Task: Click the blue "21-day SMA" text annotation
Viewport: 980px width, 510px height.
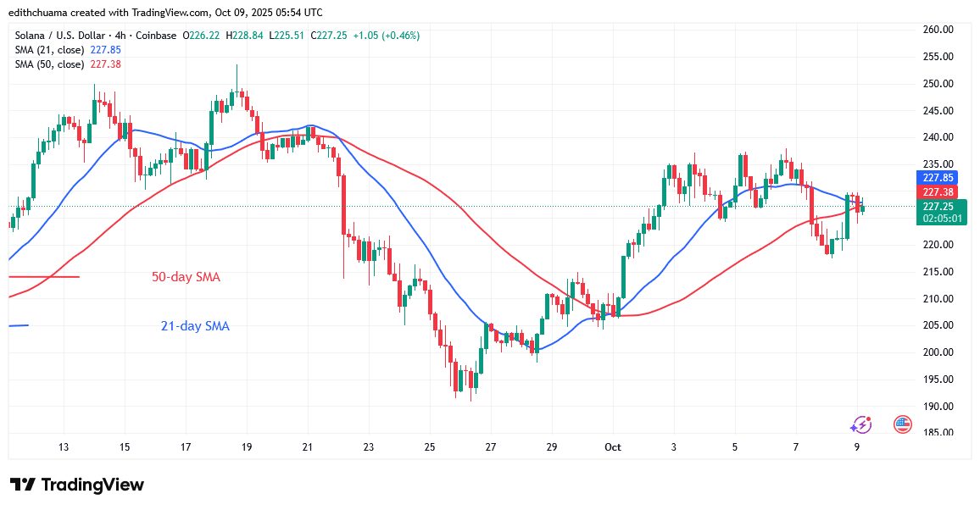Action: coord(195,326)
